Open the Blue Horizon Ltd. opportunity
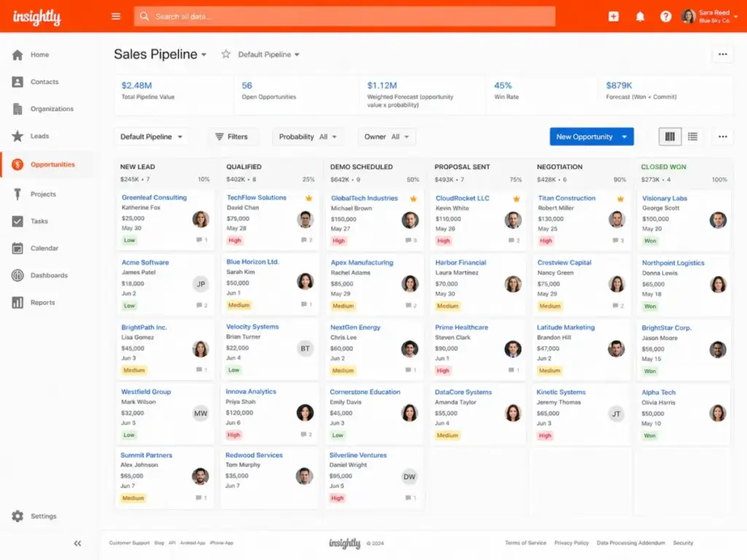 (252, 262)
